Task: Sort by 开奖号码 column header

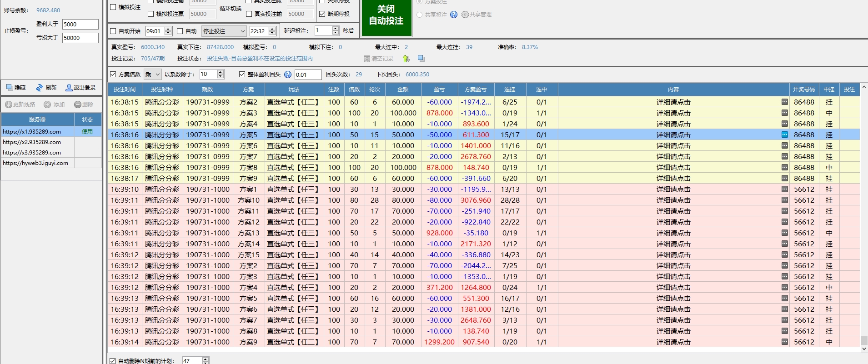Action: pos(804,90)
